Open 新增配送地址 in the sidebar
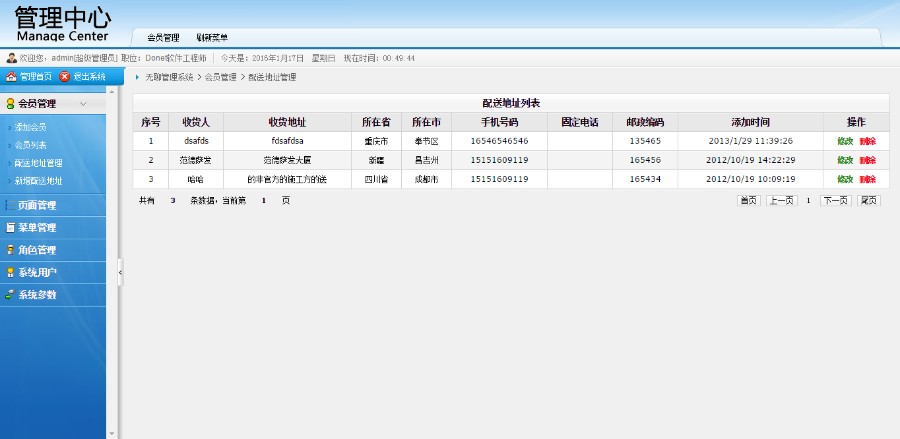 click(38, 181)
